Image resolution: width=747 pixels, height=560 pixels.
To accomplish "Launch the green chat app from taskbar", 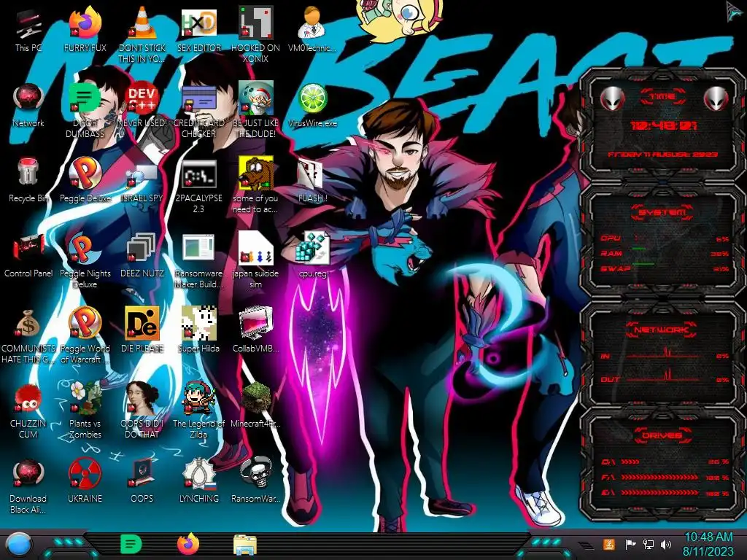I will 131,544.
